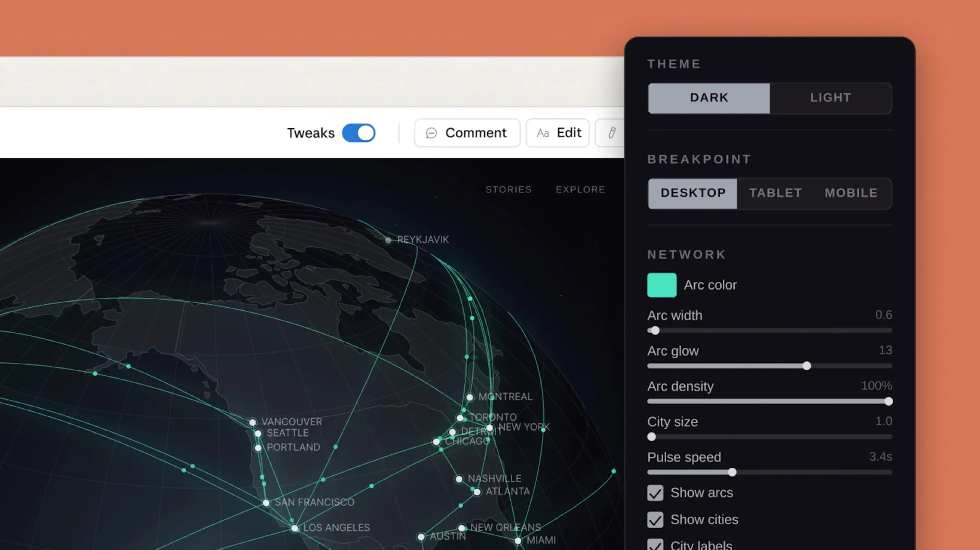Click the Aa typography icon beside Edit
The image size is (980, 550).
(542, 133)
